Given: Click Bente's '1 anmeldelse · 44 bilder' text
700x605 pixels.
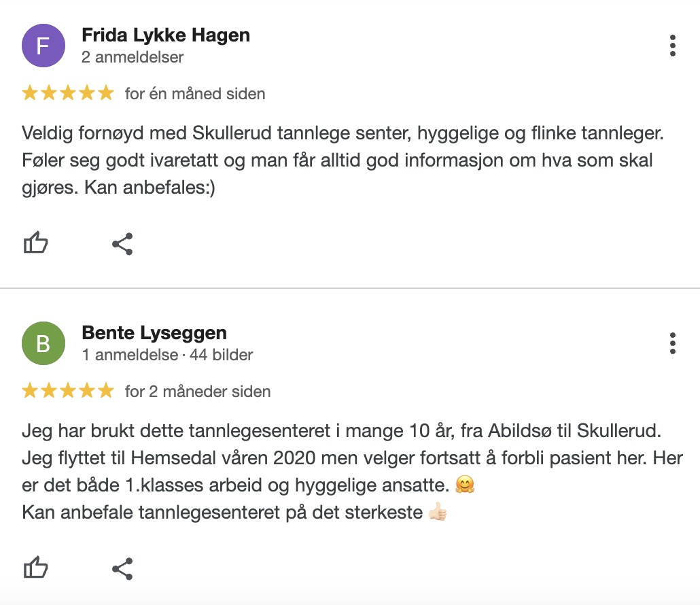Looking at the screenshot, I should pos(167,355).
